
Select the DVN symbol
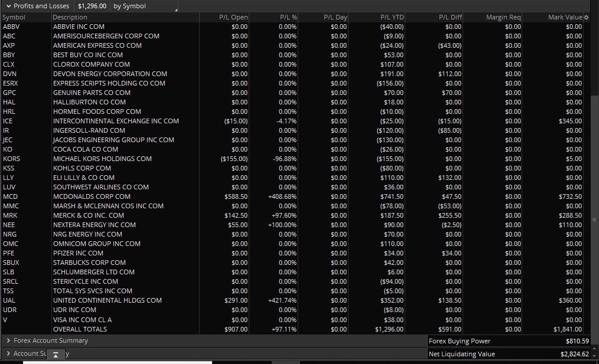click(x=9, y=74)
